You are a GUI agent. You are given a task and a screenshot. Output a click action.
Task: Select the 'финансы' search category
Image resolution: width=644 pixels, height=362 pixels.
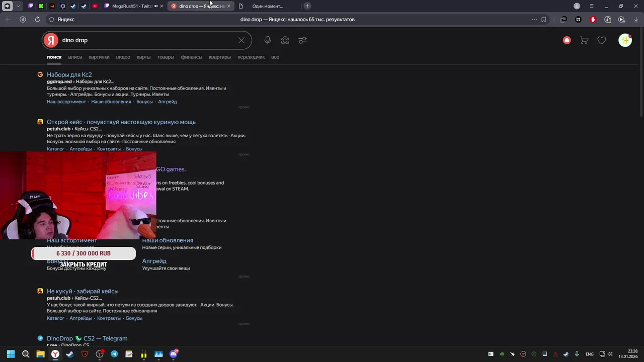point(192,57)
